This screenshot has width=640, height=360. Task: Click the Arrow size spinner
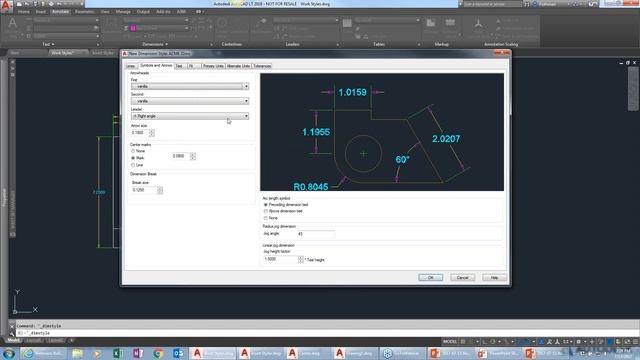152,133
